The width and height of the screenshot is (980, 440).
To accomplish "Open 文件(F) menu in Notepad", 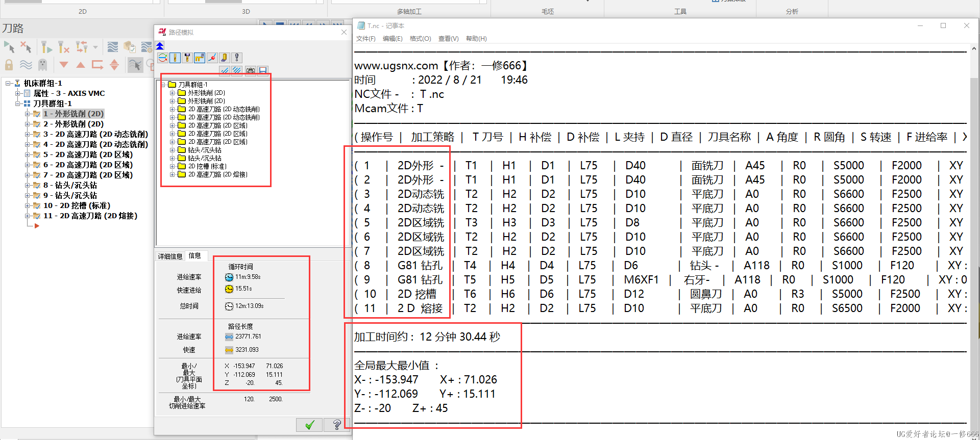I will [365, 39].
